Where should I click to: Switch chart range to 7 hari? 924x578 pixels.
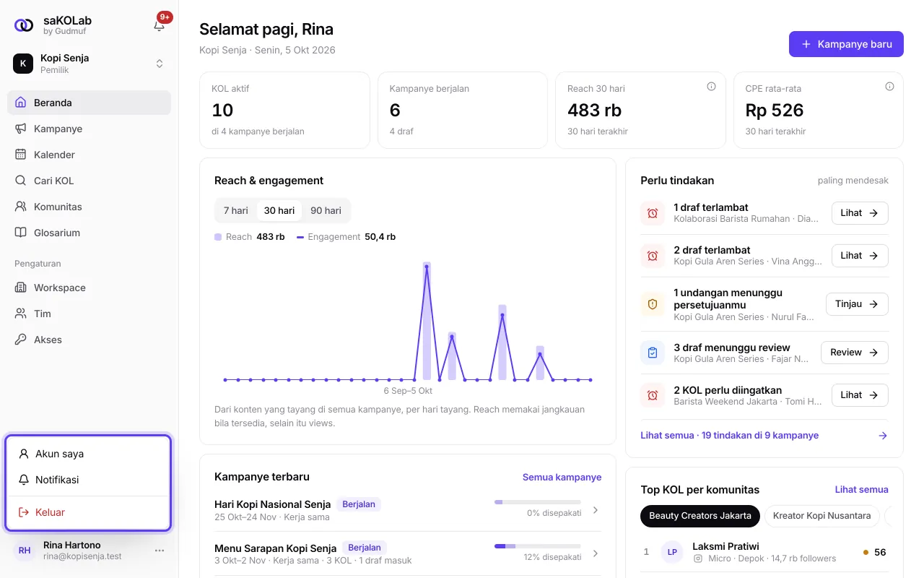pyautogui.click(x=235, y=211)
